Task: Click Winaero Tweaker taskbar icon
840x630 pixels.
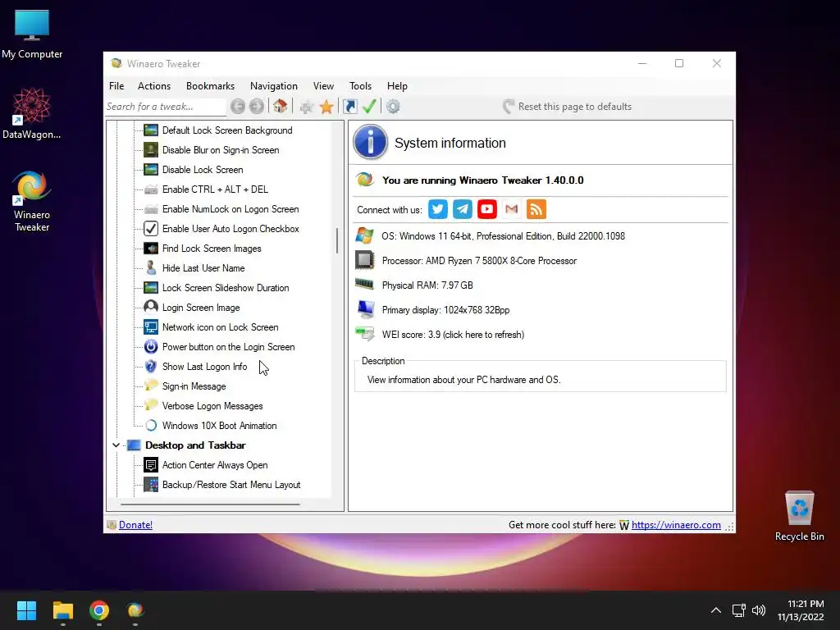Action: pyautogui.click(x=135, y=610)
